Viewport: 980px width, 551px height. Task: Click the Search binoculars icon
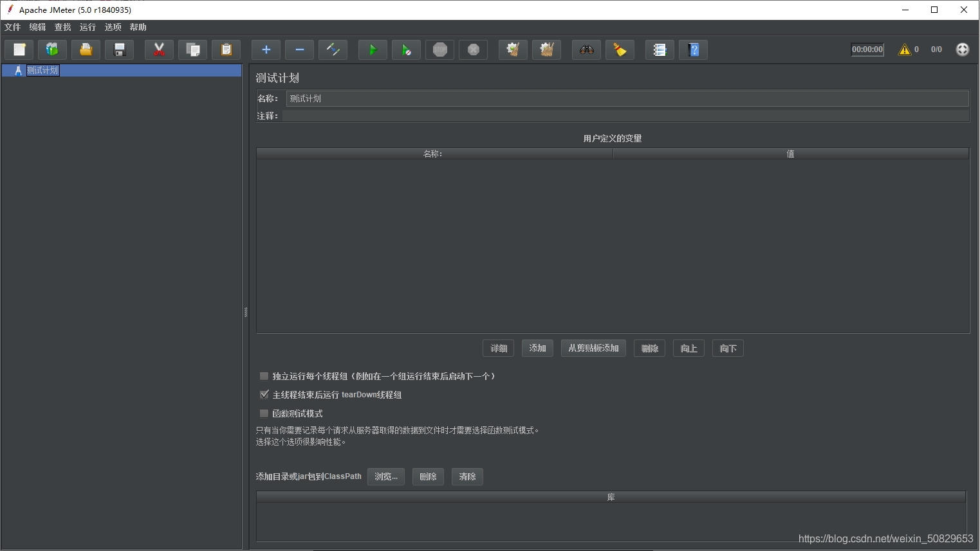[586, 50]
